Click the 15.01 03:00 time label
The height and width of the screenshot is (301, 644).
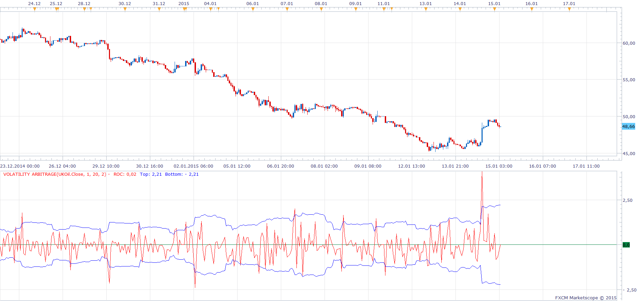(x=499, y=166)
